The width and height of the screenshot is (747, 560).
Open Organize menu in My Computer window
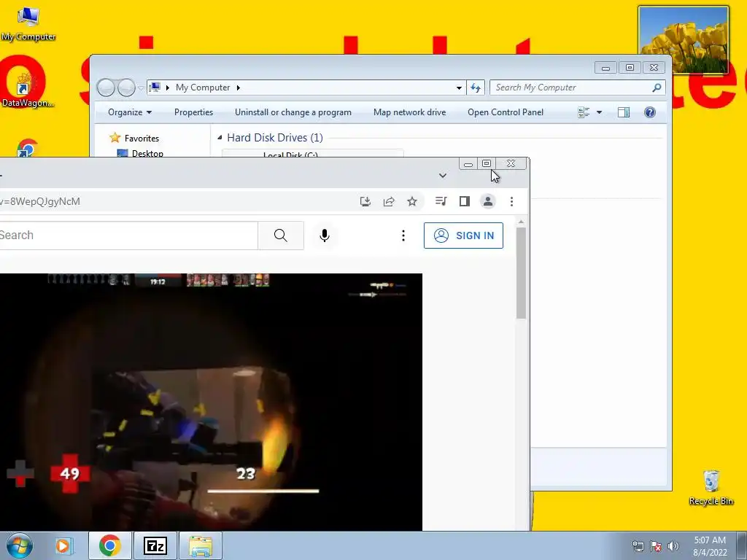(130, 112)
